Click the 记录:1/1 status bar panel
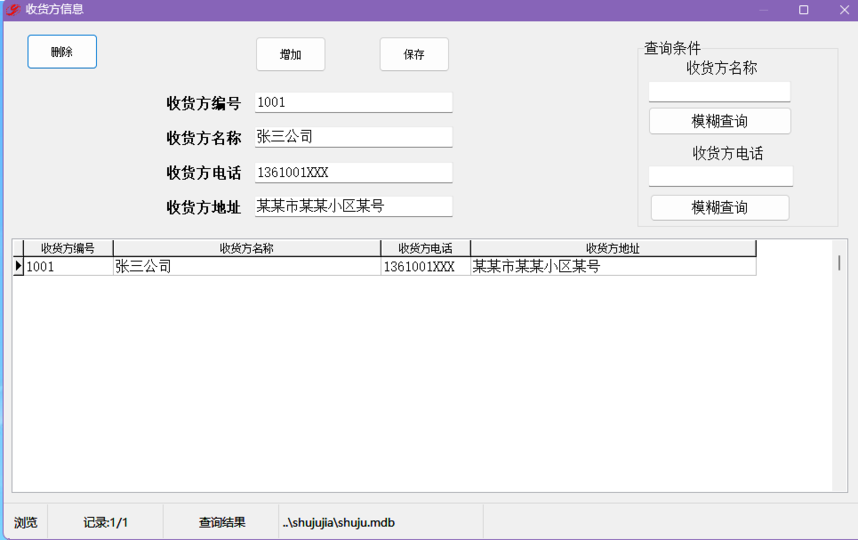858x540 pixels. [x=105, y=522]
